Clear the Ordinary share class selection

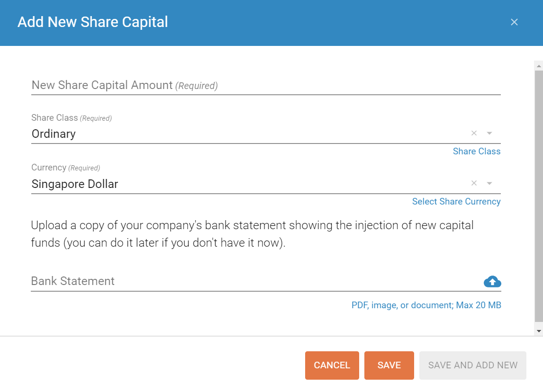pos(473,133)
